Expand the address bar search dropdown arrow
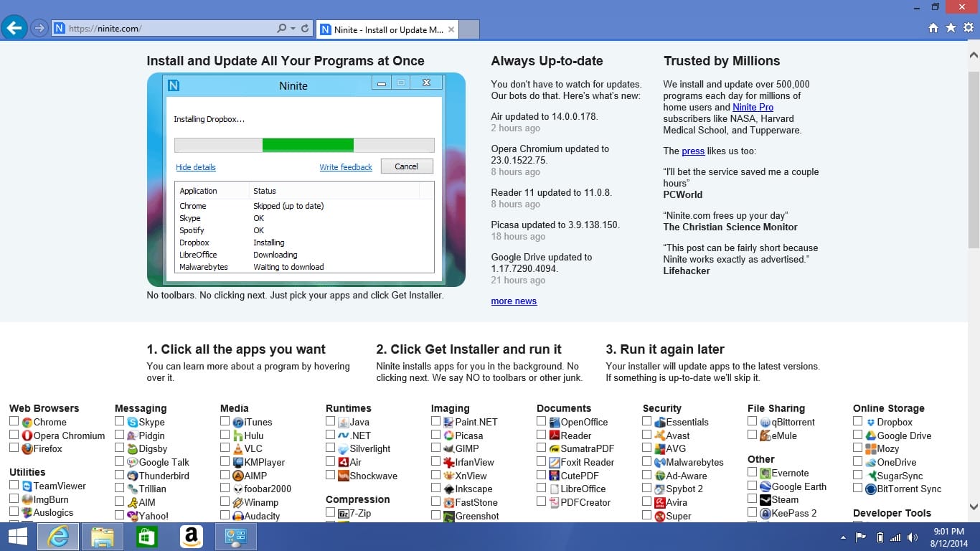980x551 pixels. [293, 29]
